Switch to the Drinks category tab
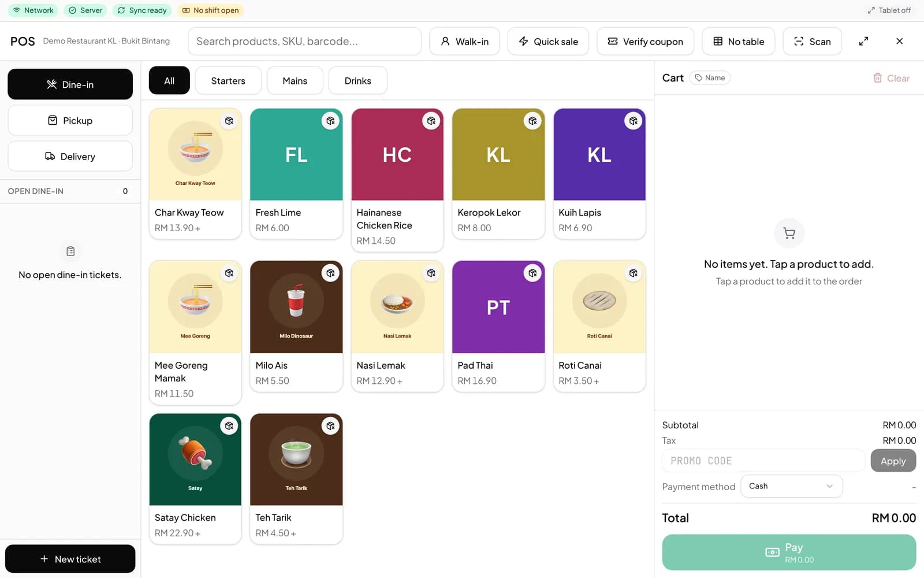The image size is (924, 578). coord(357,80)
